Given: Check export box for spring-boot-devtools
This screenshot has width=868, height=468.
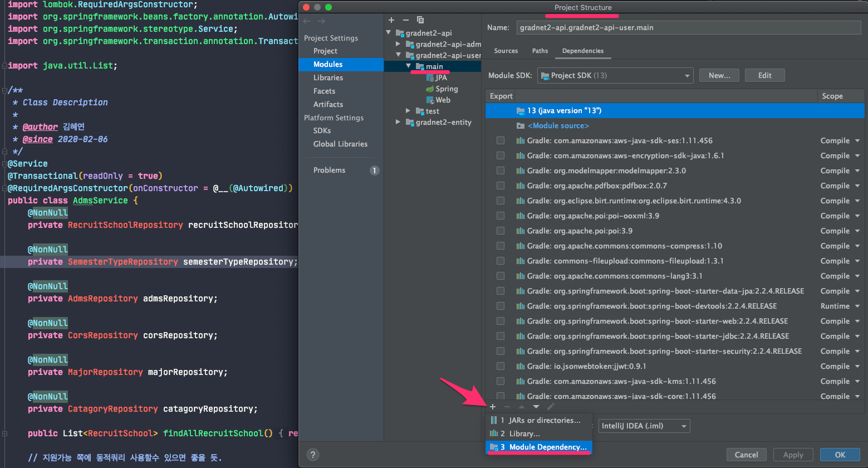Looking at the screenshot, I should point(501,306).
